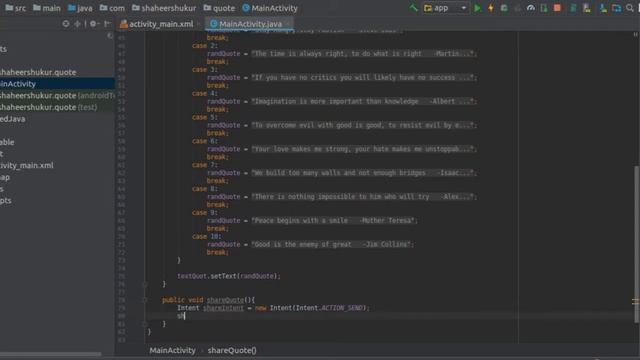Stop the running app with red square

(x=557, y=8)
